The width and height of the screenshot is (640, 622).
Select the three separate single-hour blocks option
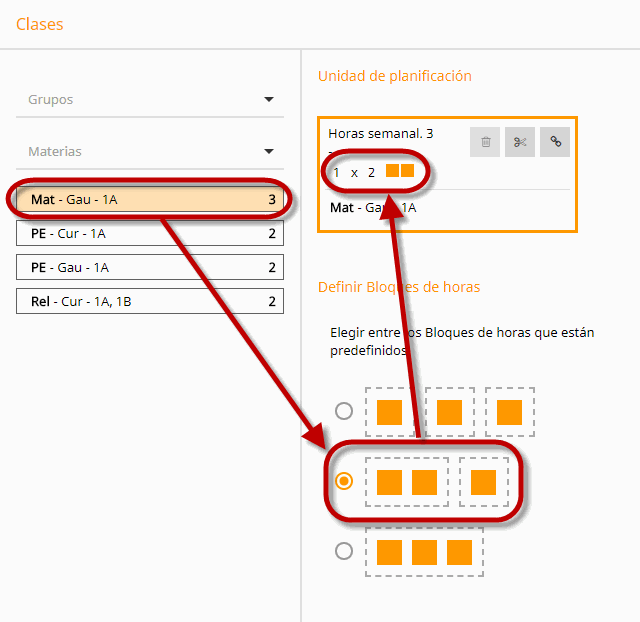tap(344, 411)
